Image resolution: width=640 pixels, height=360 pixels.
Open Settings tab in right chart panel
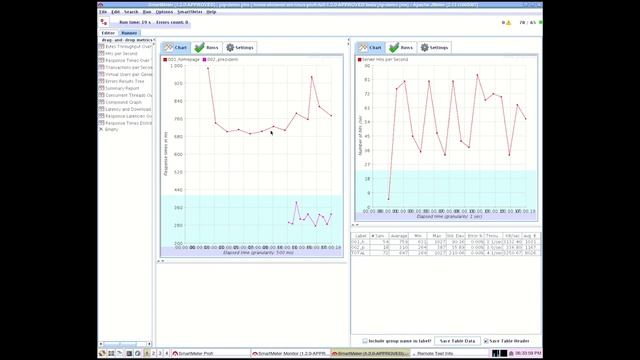434,47
